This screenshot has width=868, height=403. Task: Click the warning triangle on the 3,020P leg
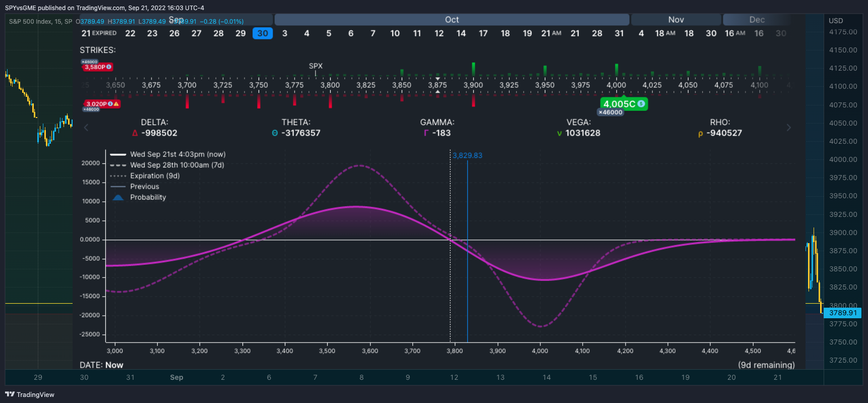(x=116, y=104)
